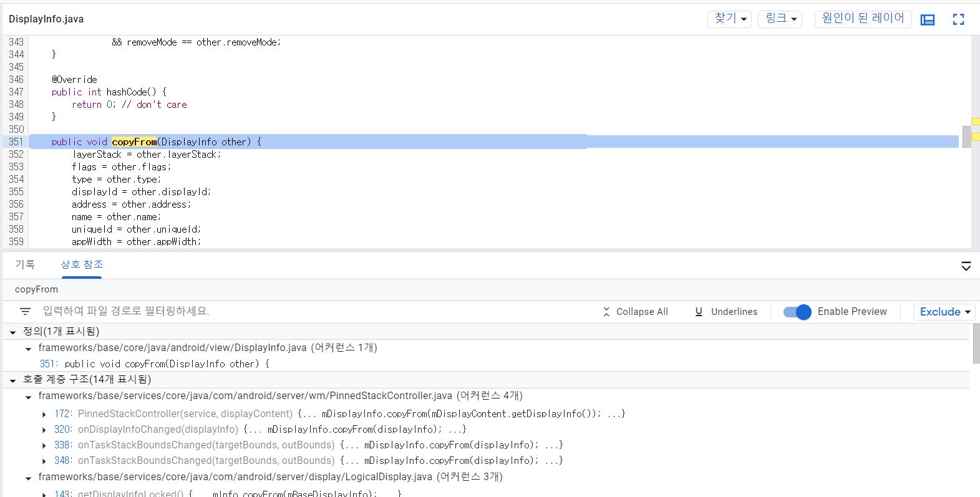Image resolution: width=980 pixels, height=497 pixels.
Task: Click the Collapse All button label
Action: 642,312
